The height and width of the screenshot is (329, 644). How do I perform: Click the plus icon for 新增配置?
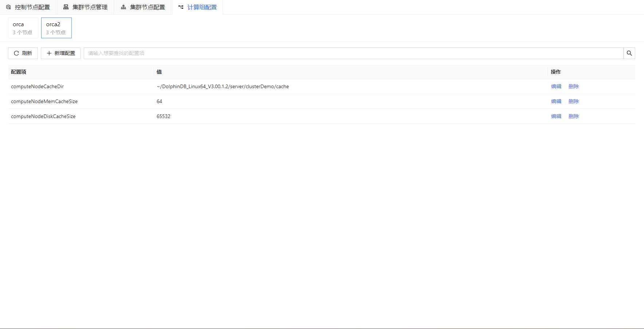coord(49,53)
